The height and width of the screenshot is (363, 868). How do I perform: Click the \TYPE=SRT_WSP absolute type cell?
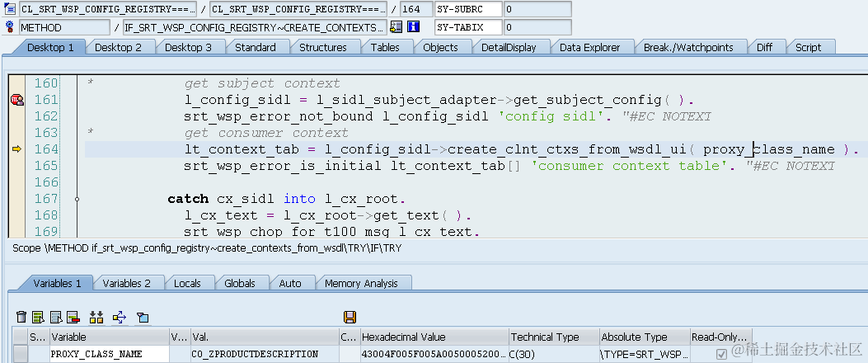pyautogui.click(x=645, y=354)
